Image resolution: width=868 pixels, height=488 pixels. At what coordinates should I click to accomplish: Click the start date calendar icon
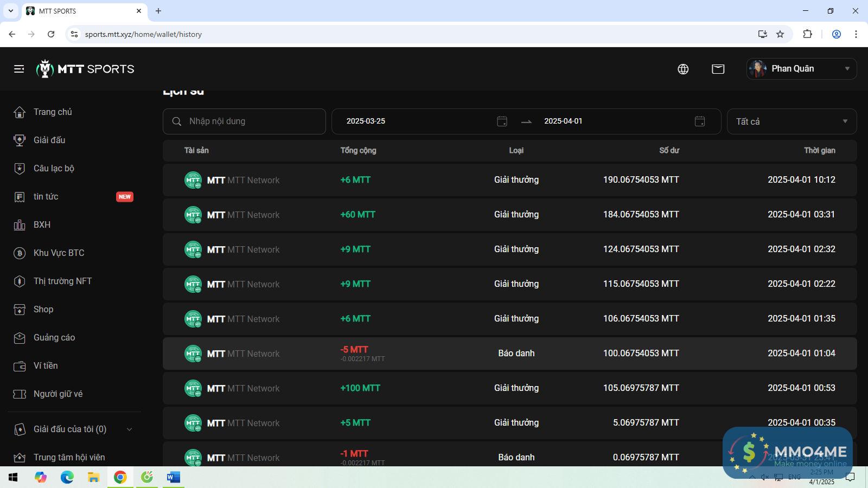coord(502,121)
